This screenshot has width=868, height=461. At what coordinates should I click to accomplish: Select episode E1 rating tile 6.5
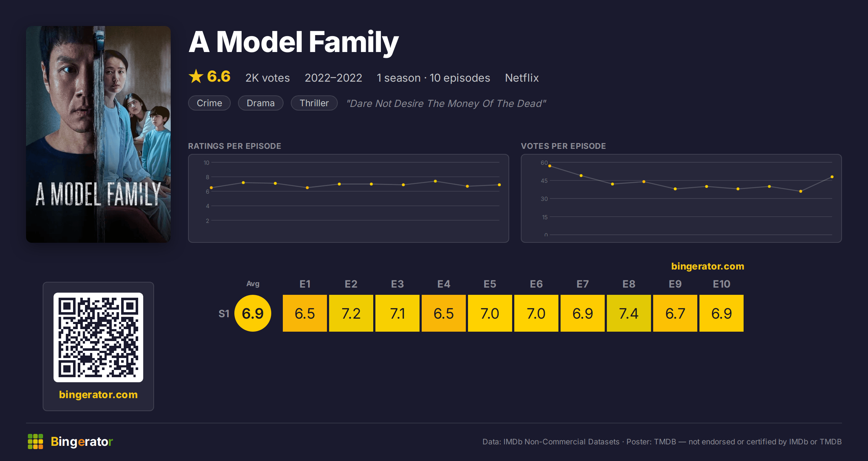pos(305,313)
